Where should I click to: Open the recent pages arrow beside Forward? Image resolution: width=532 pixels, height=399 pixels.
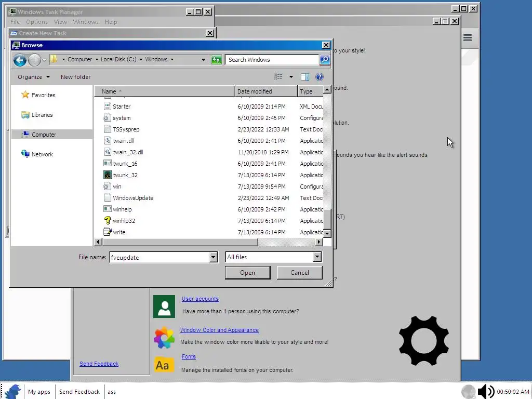tap(44, 60)
